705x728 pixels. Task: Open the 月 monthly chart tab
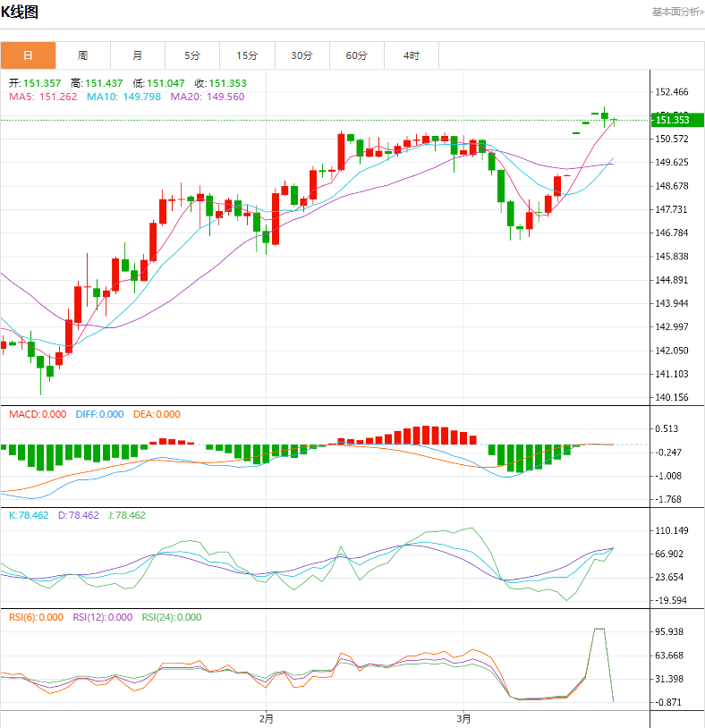137,55
